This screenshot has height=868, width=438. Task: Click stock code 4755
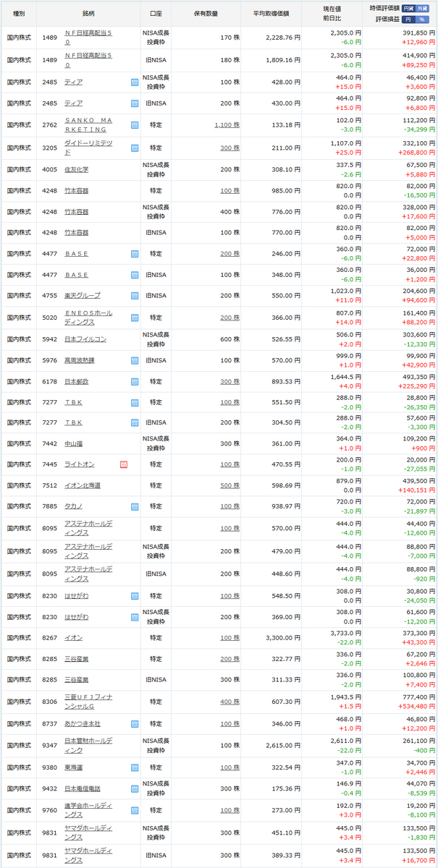click(x=49, y=296)
